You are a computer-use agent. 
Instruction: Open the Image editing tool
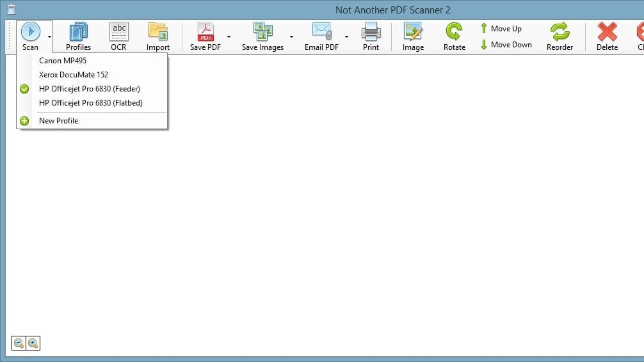[413, 36]
